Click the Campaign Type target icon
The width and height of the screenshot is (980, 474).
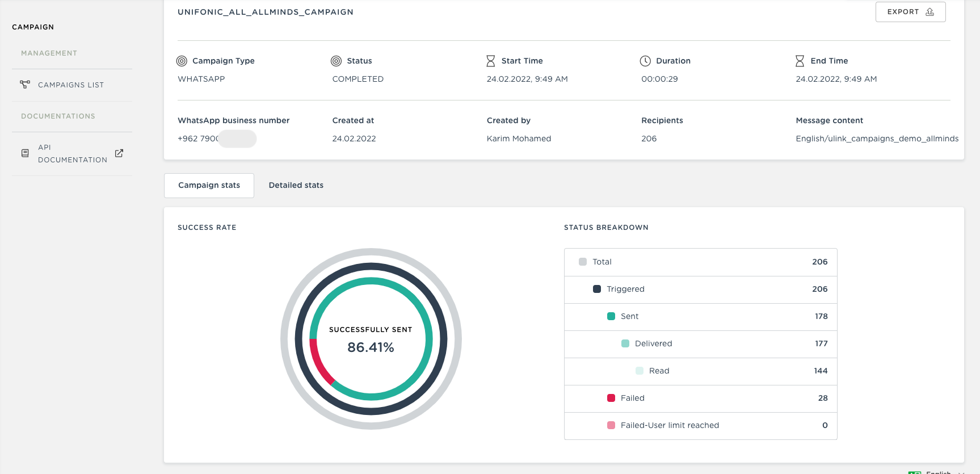pos(182,61)
